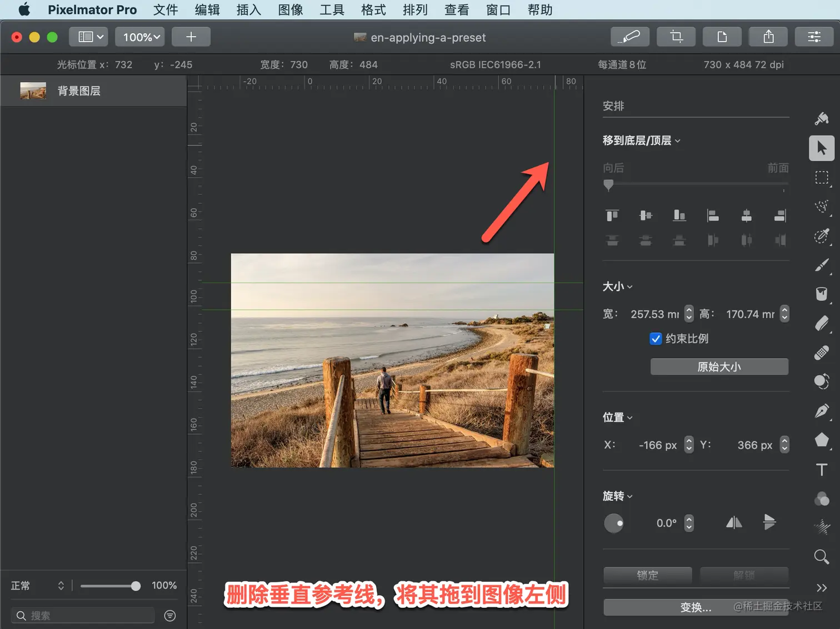Open the 查看 menu
840x629 pixels.
point(457,10)
